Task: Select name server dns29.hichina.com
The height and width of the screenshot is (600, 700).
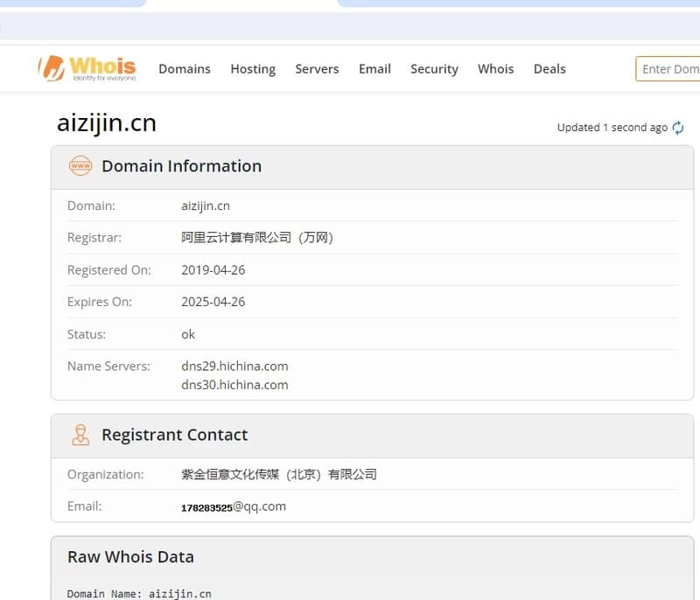Action: tap(234, 366)
